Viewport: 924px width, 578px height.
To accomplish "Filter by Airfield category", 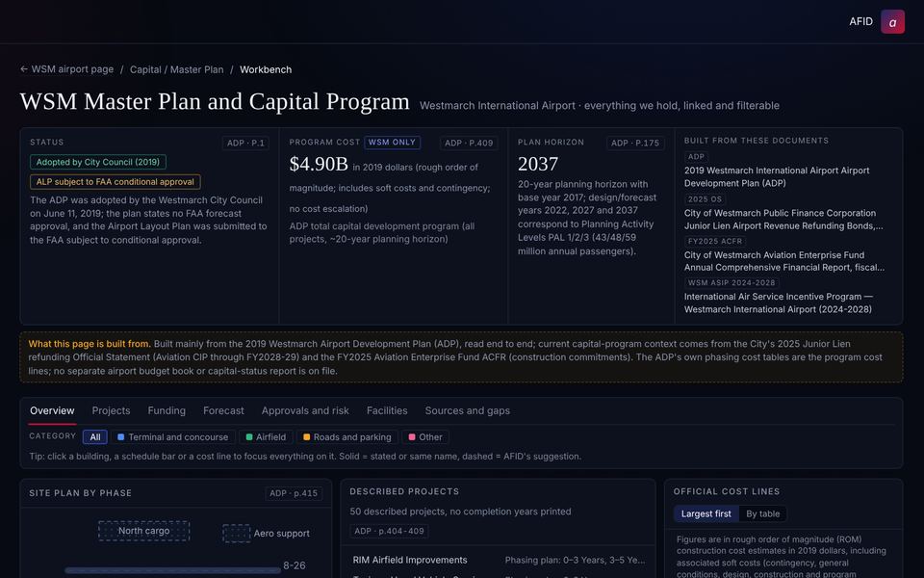I will click(266, 437).
